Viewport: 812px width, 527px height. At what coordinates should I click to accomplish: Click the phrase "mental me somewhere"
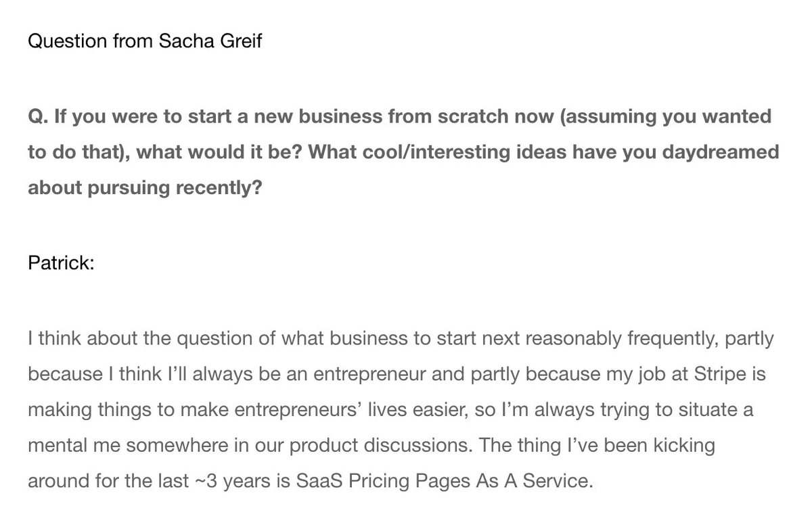[x=126, y=445]
